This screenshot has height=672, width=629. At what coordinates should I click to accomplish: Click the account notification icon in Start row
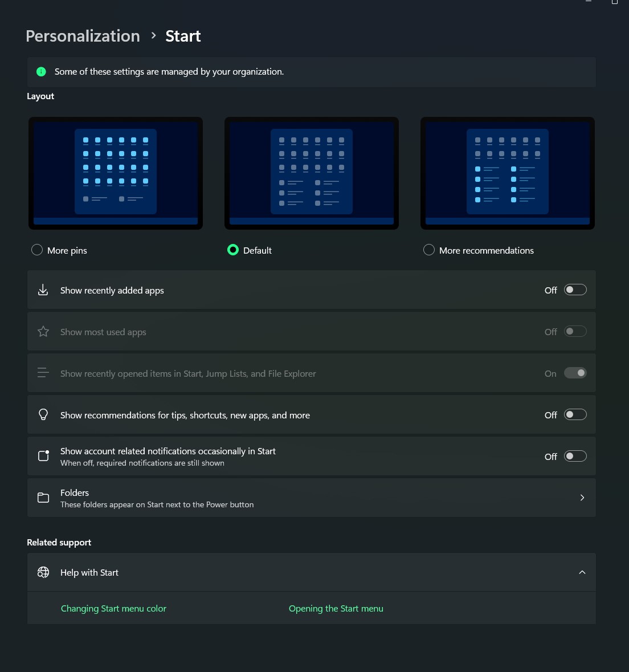[43, 455]
